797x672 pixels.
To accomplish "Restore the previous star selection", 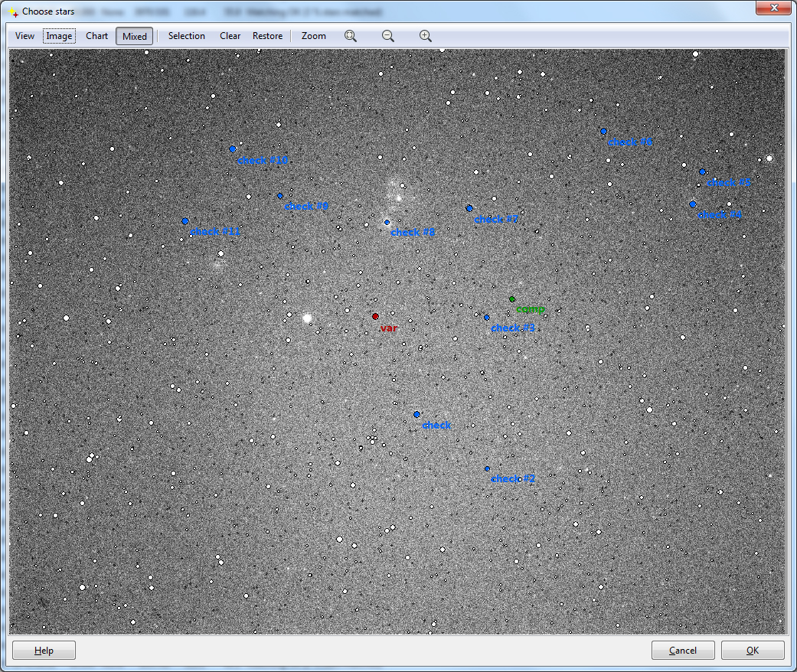I will click(x=267, y=36).
